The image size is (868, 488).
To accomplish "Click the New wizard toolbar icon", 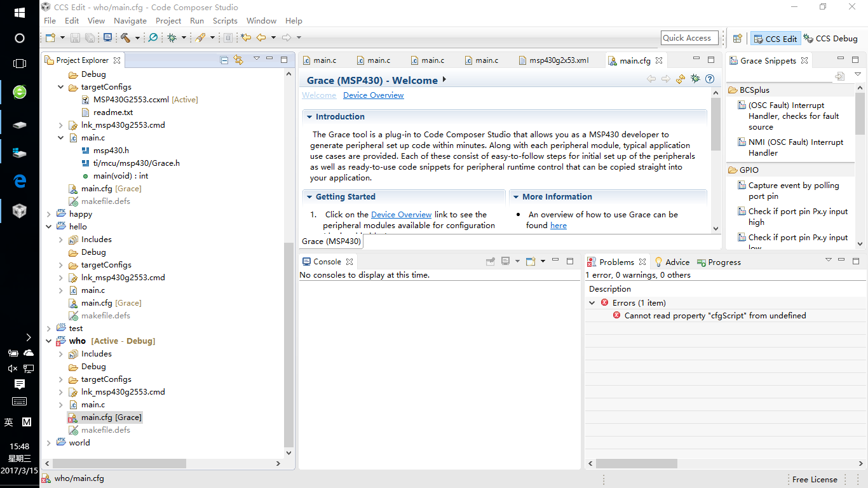I will pyautogui.click(x=50, y=38).
